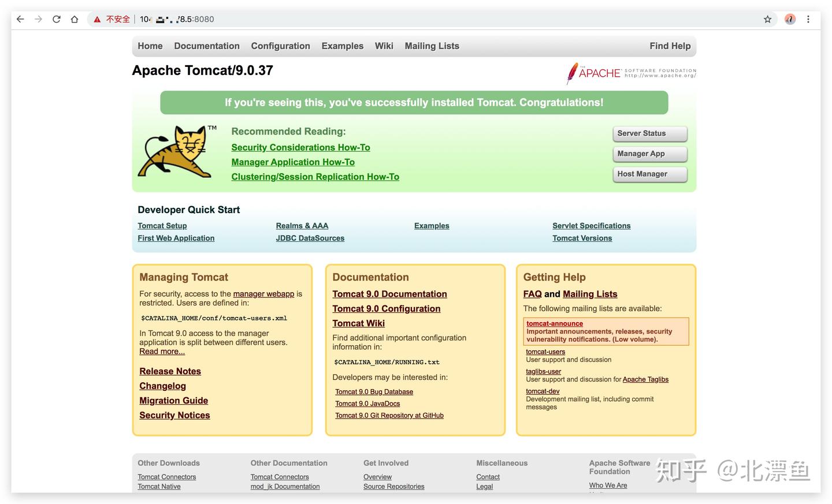Screen dimensions: 832x504
Task: Open the Security Notices link
Action: [x=174, y=415]
